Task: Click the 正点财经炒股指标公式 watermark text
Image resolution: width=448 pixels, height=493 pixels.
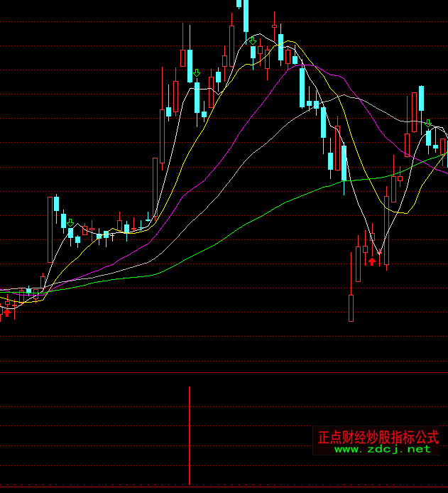Action: point(378,436)
